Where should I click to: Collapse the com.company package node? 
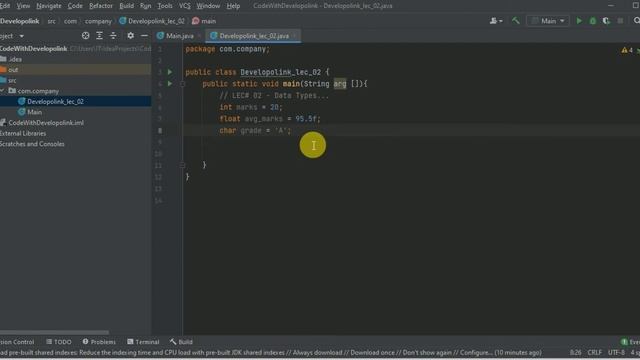(x=2, y=91)
